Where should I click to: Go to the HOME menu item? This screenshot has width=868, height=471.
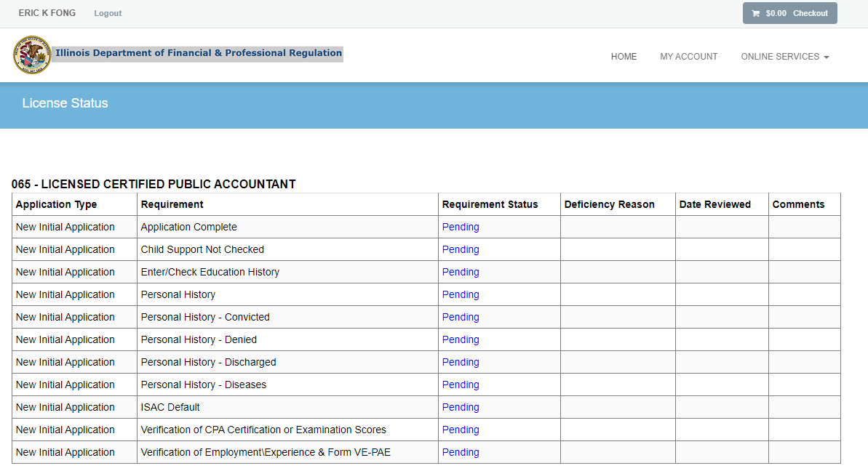click(x=624, y=57)
